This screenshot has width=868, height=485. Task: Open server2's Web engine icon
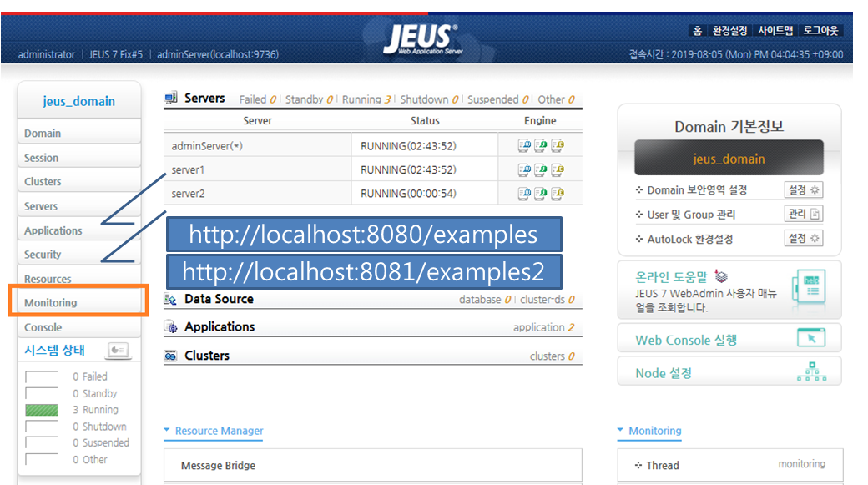coord(524,193)
